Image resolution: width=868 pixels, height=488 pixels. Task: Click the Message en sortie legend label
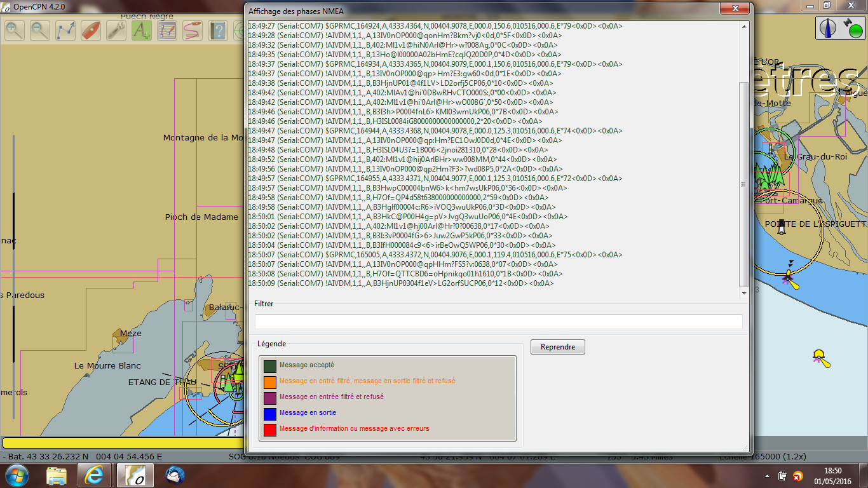coord(308,413)
